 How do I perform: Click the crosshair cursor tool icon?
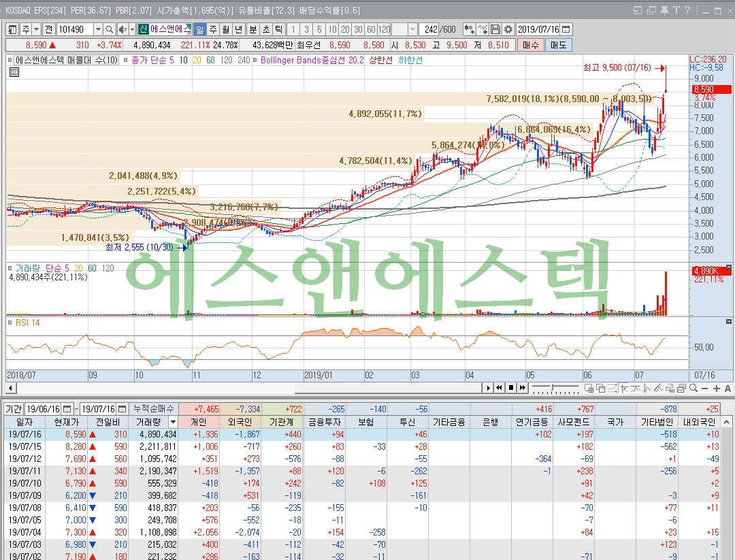click(624, 388)
